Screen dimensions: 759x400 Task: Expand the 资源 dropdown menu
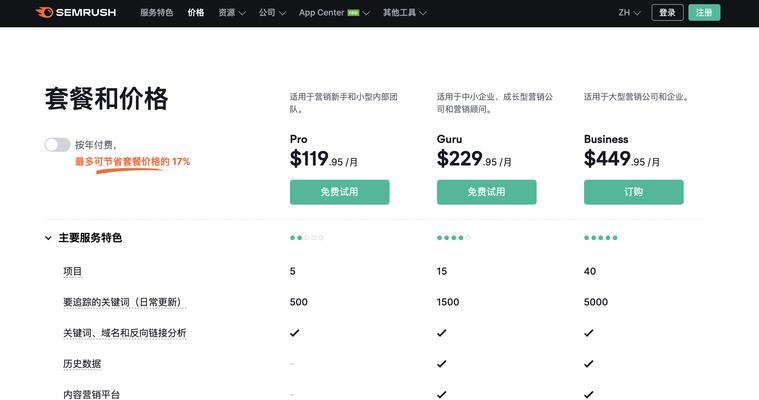click(x=232, y=13)
